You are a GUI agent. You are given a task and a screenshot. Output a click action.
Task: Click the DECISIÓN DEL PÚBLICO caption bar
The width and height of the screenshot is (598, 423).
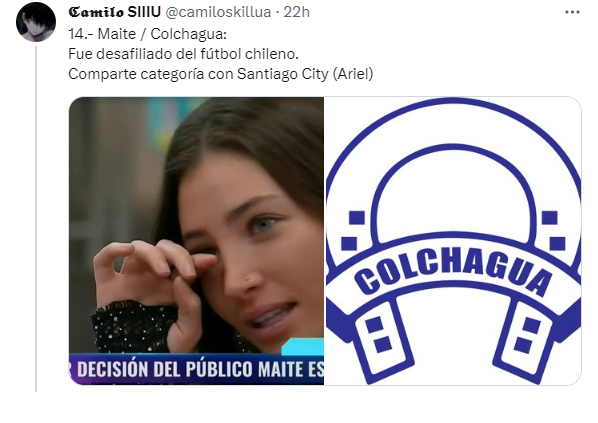click(x=196, y=369)
